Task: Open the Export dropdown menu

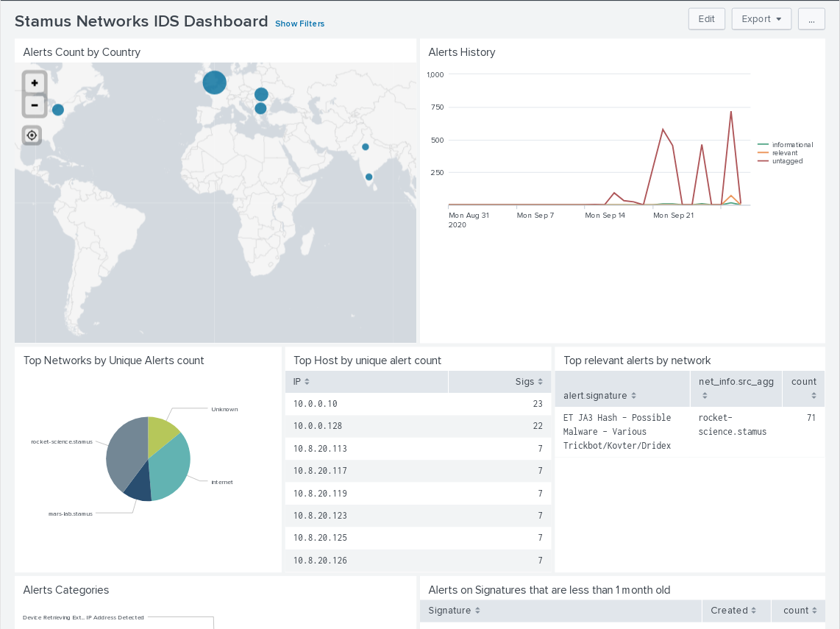Action: pyautogui.click(x=761, y=19)
